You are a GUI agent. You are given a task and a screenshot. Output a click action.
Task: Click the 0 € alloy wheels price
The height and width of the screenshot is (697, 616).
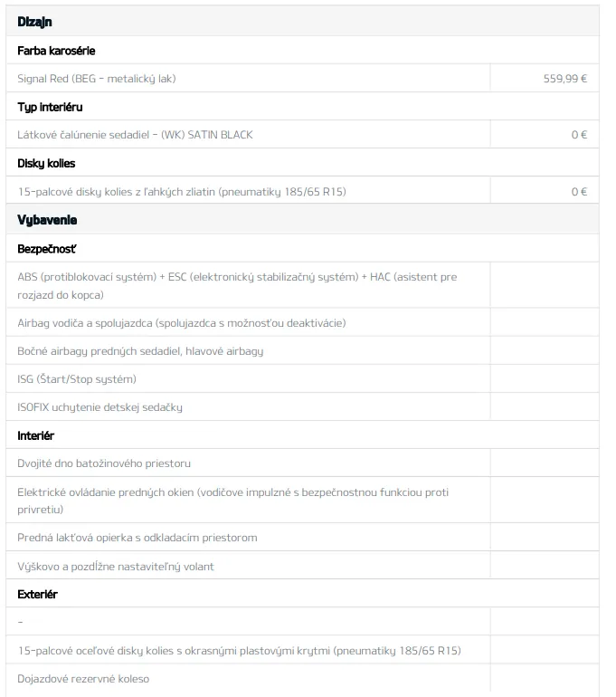point(579,192)
